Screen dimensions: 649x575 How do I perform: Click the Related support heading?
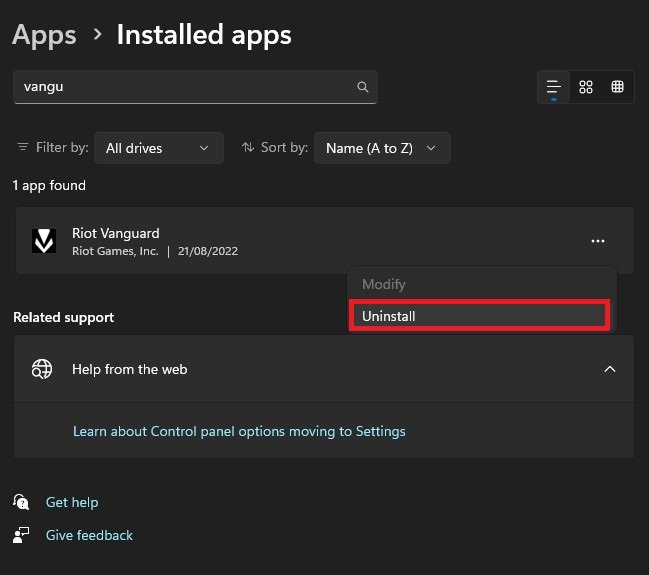(63, 317)
